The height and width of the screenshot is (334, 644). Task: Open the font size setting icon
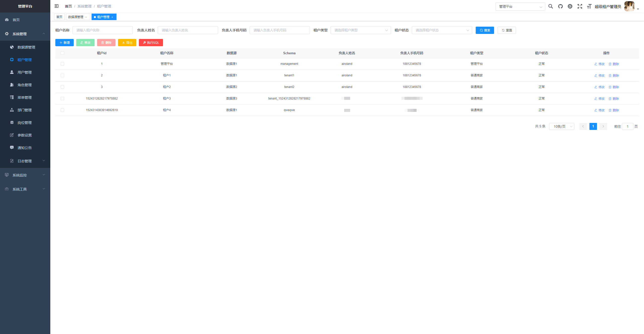pos(589,6)
